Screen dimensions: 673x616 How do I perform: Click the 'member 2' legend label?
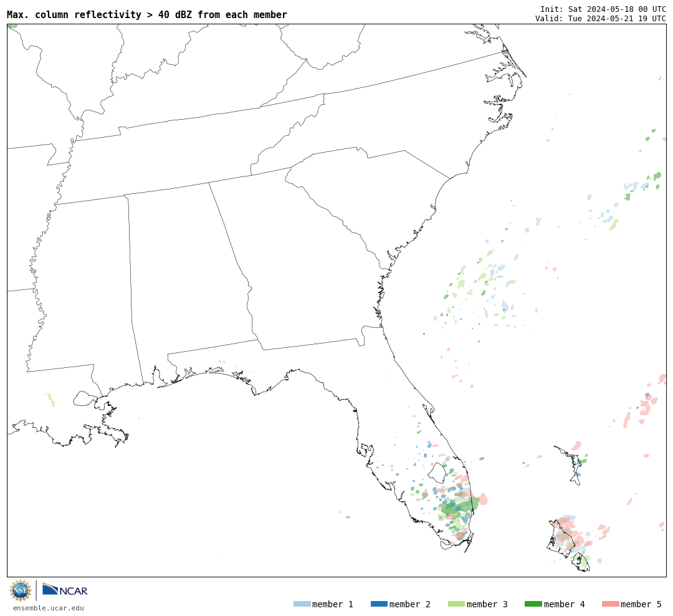click(410, 604)
